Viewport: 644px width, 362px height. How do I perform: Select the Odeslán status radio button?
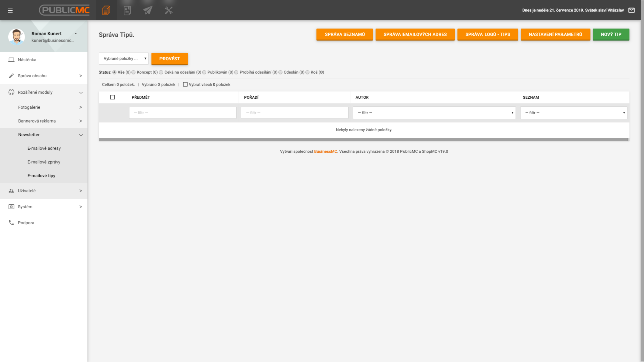coord(280,72)
